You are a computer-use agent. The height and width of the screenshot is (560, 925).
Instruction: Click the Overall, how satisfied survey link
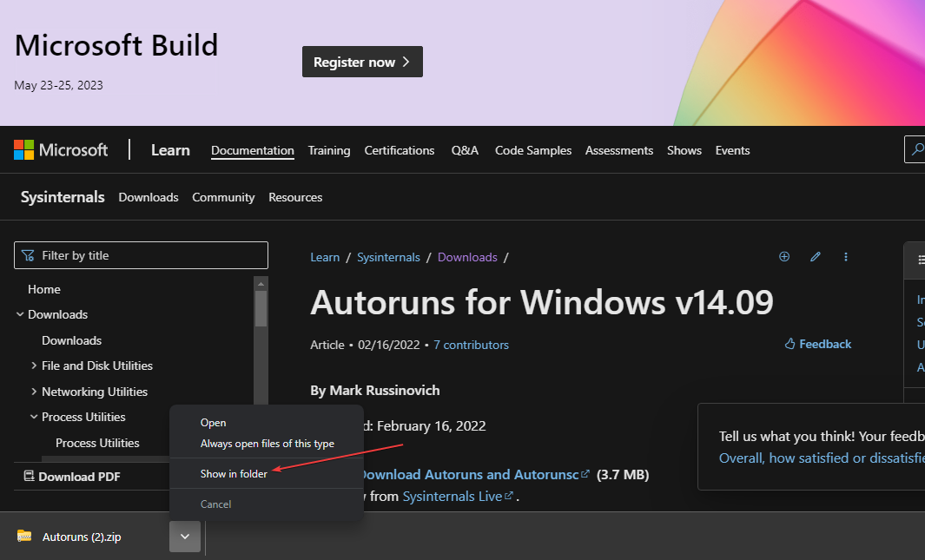[822, 458]
